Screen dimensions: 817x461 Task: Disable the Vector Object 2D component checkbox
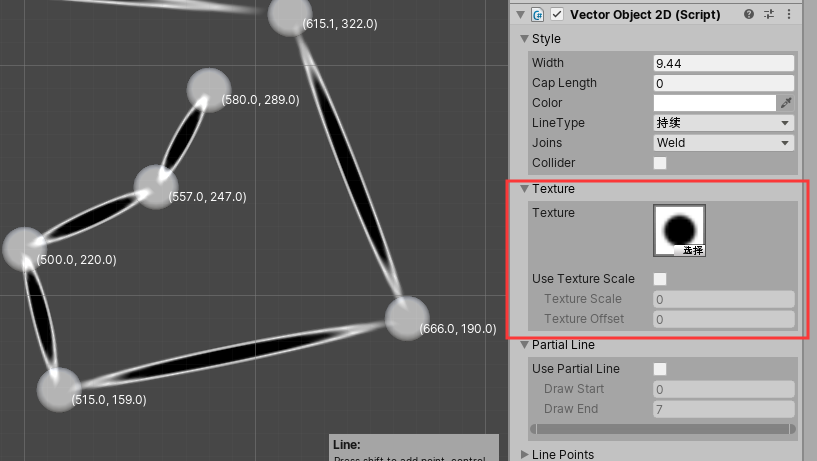coord(558,15)
